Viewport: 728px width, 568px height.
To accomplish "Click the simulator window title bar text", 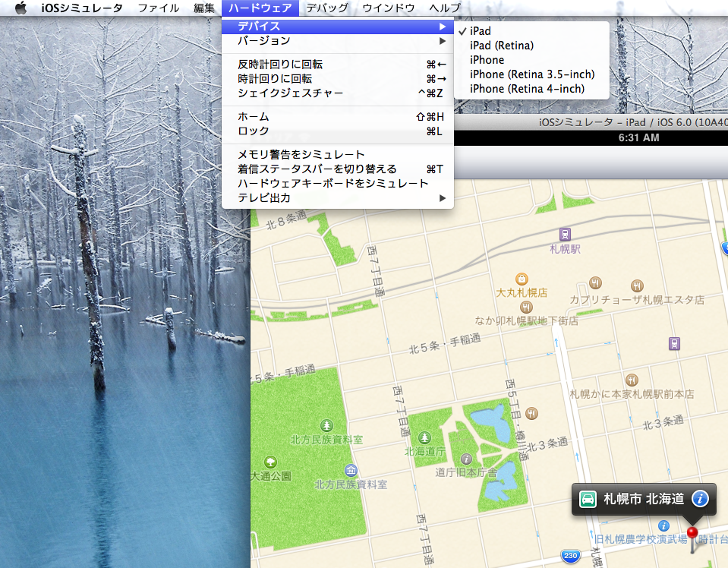I will pos(633,122).
